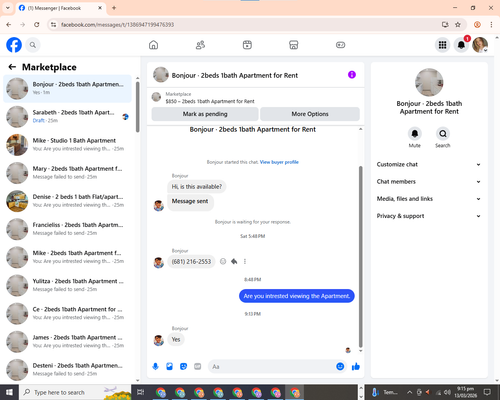Open the Messenger Facebook browser tab
This screenshot has height=400, width=500.
[x=61, y=8]
